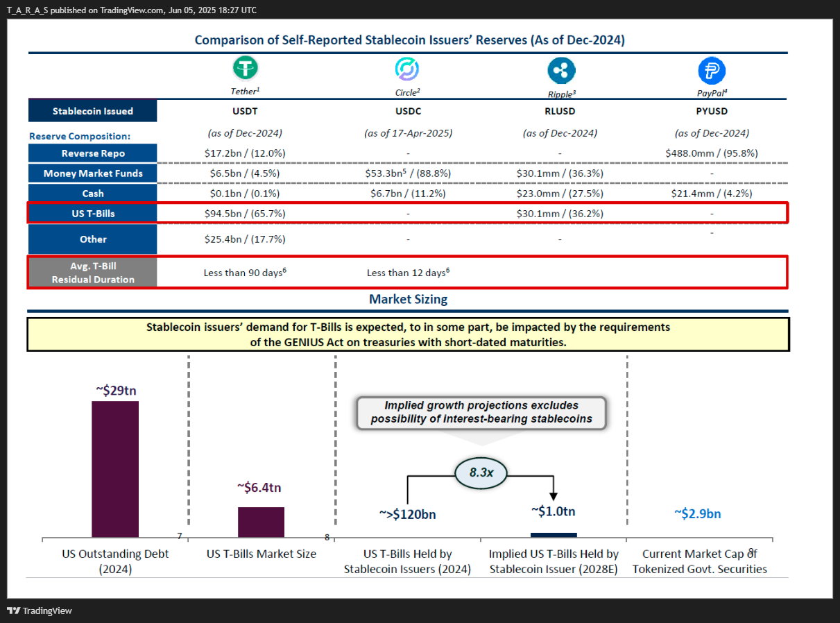The height and width of the screenshot is (623, 840).
Task: Click Tether's '$17.2bn / (12.0%)' reverse repo value
Action: (x=245, y=153)
